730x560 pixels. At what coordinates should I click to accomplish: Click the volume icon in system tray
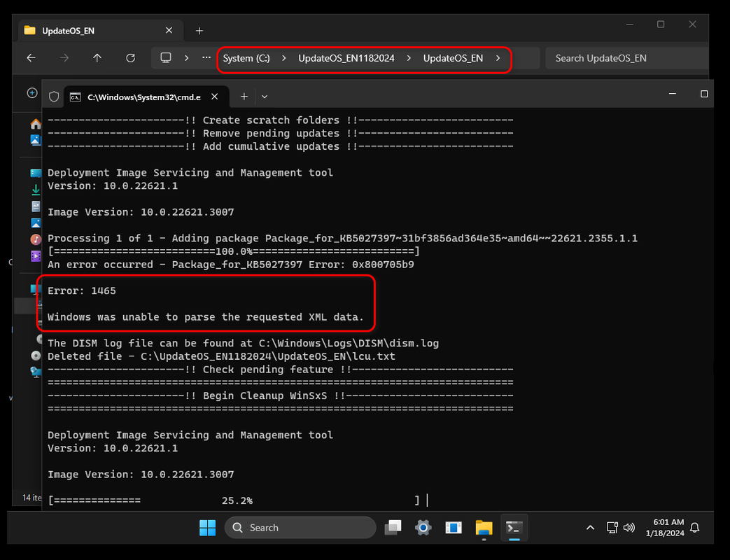click(629, 527)
